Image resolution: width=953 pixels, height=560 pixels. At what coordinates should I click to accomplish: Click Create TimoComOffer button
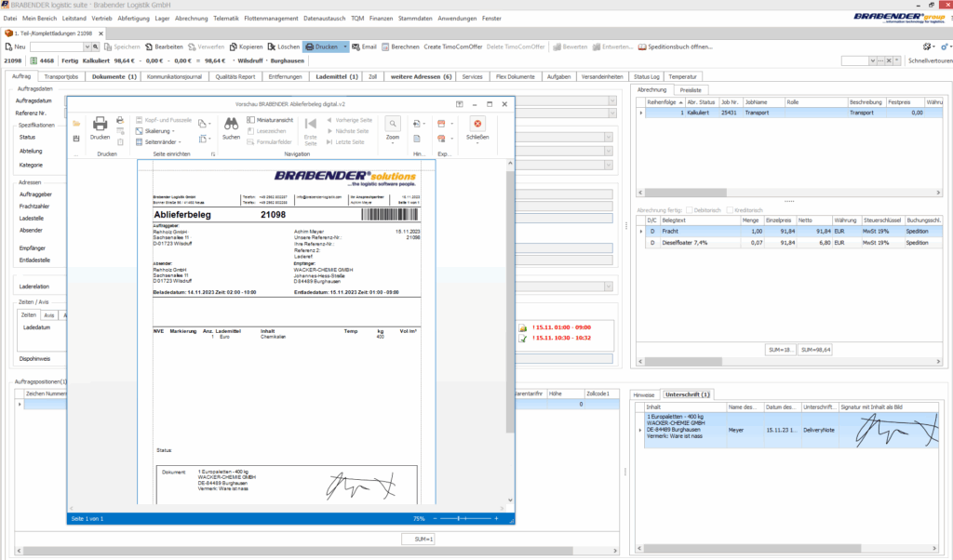click(453, 47)
